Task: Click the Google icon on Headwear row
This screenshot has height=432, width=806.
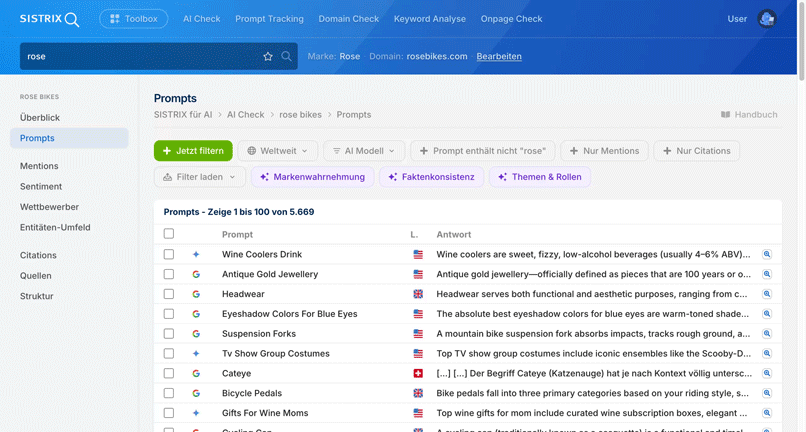Action: coord(196,294)
